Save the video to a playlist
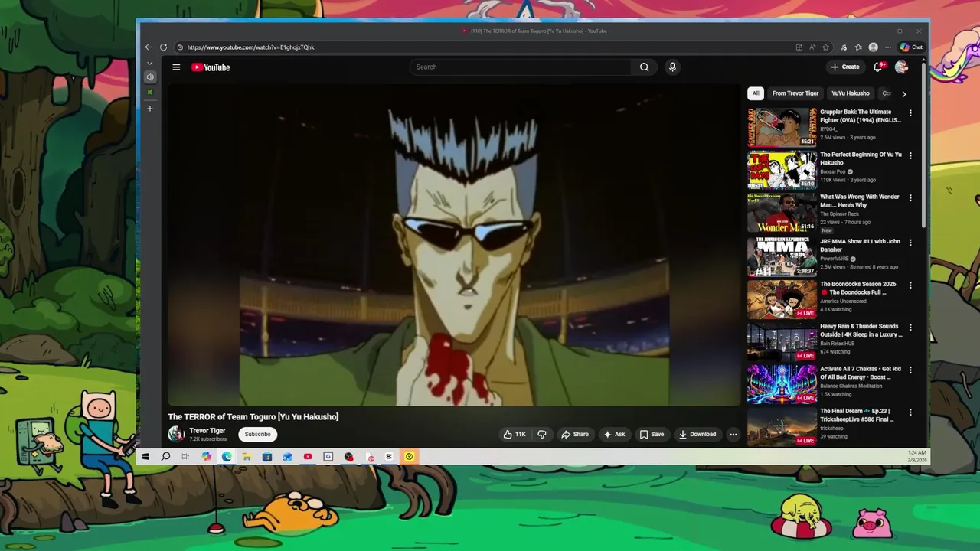980x551 pixels. click(x=652, y=435)
